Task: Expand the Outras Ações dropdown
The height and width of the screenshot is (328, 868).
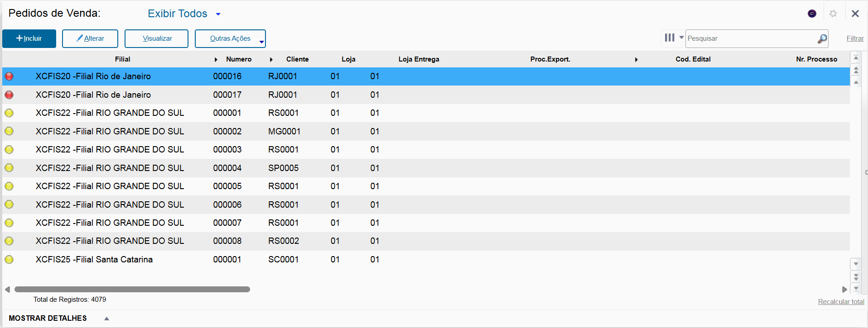Action: [x=261, y=42]
